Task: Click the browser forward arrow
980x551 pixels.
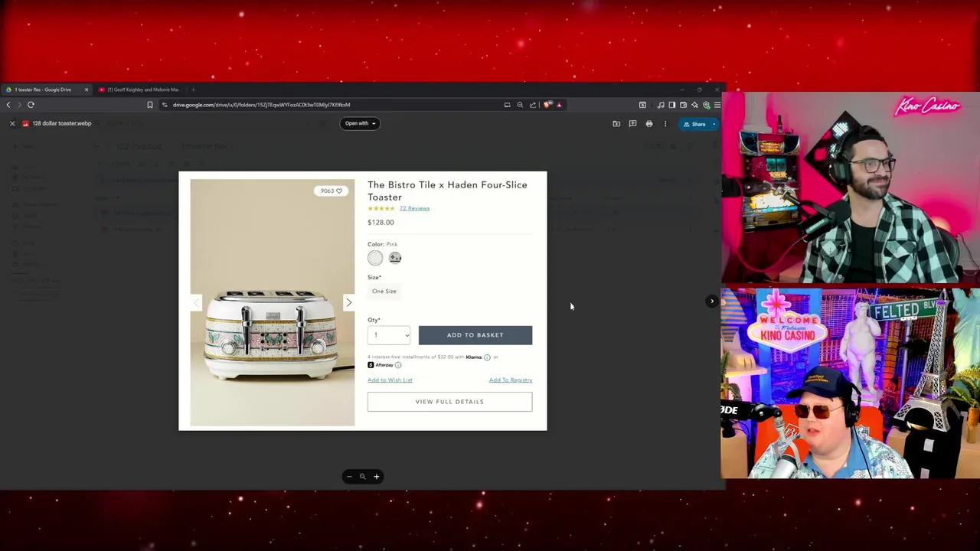Action: pyautogui.click(x=19, y=105)
